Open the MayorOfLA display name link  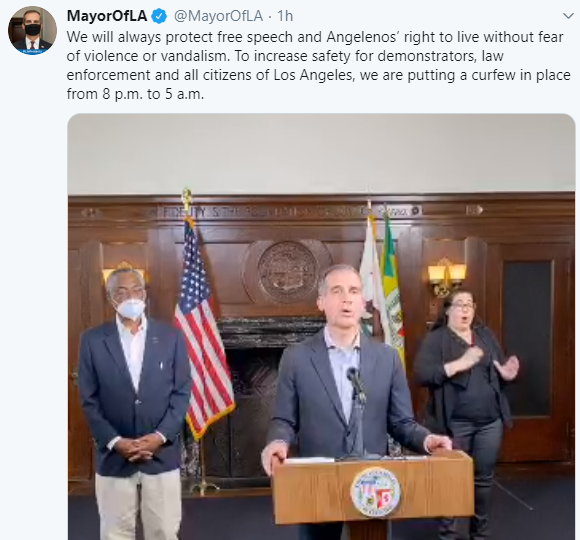107,16
